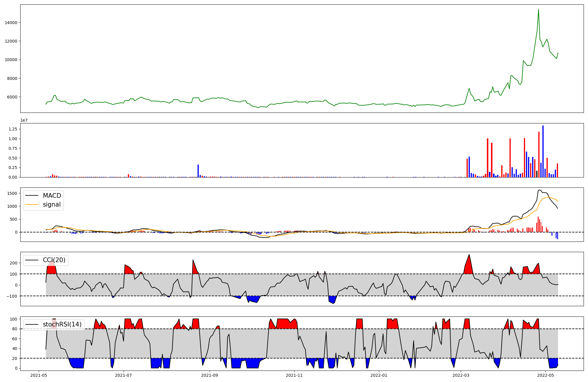Image resolution: width=588 pixels, height=382 pixels.
Task: Select the 2022-03 date tick label
Action: pyautogui.click(x=461, y=375)
